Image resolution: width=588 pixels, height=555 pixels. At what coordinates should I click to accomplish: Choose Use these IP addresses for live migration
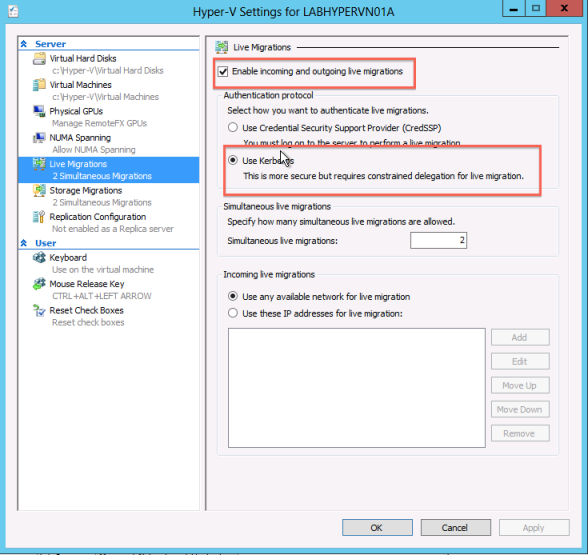[x=232, y=313]
